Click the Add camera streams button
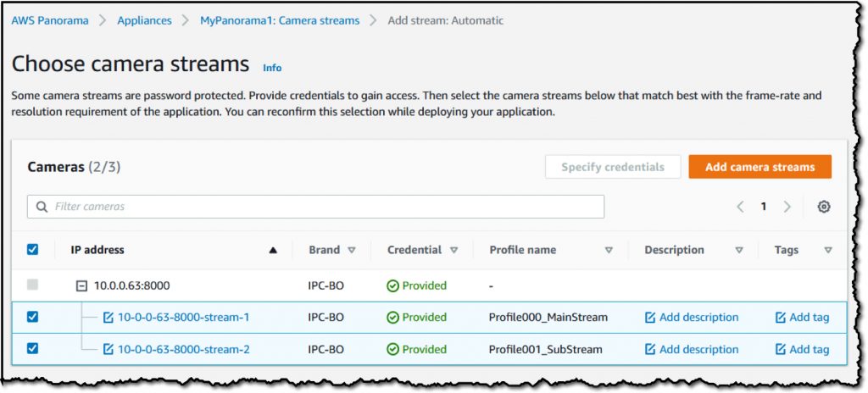The image size is (868, 393). [x=760, y=167]
